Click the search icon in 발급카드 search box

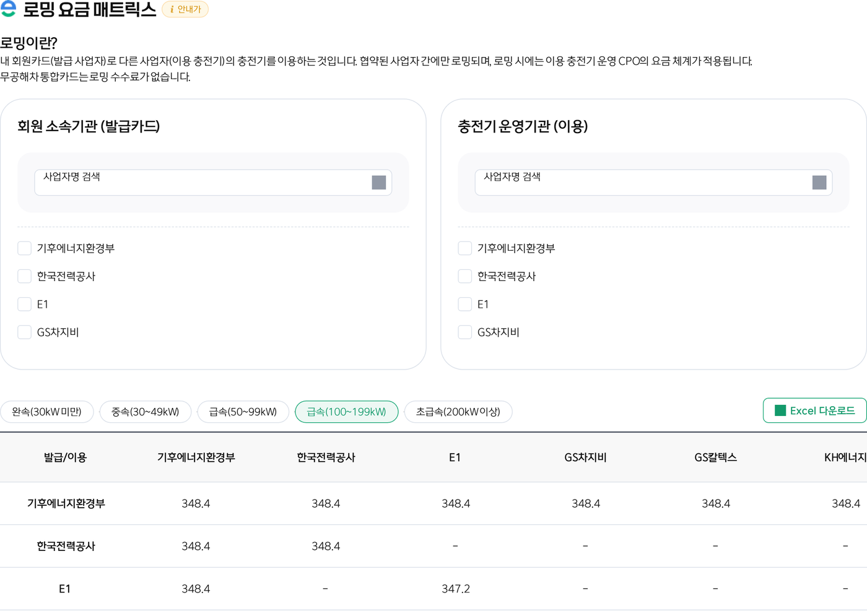pyautogui.click(x=379, y=183)
